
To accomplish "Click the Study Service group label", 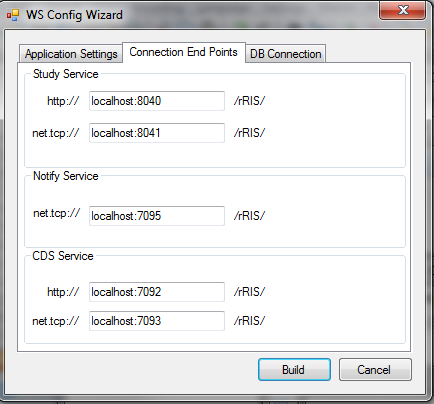I will pyautogui.click(x=66, y=74).
